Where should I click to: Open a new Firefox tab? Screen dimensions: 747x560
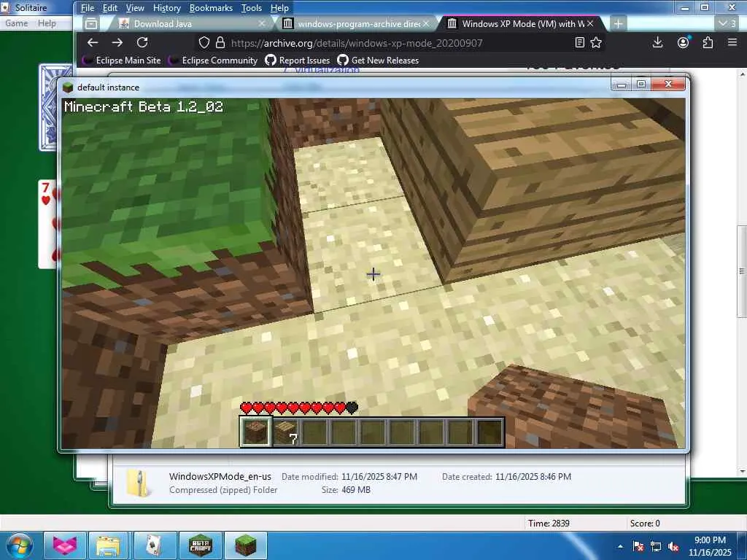(x=618, y=23)
